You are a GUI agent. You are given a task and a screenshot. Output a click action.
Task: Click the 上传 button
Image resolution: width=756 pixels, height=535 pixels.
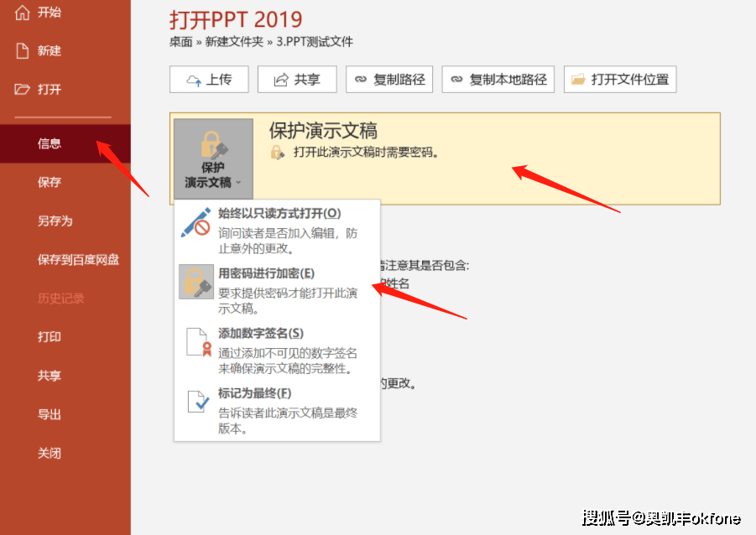(x=209, y=80)
